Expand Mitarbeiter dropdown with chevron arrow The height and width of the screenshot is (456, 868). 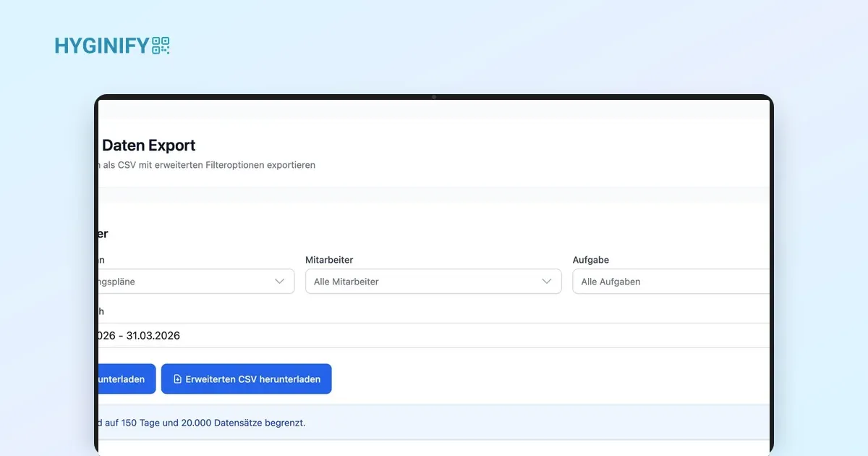[547, 282]
